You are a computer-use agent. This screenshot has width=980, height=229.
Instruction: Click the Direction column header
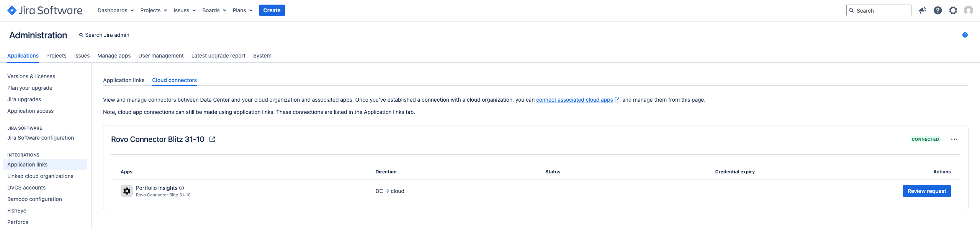pos(386,172)
